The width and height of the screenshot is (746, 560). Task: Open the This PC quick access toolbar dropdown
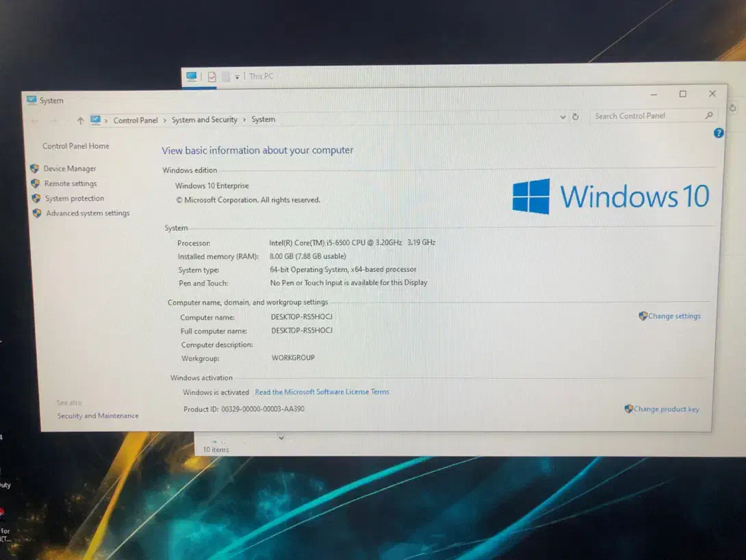pos(237,77)
